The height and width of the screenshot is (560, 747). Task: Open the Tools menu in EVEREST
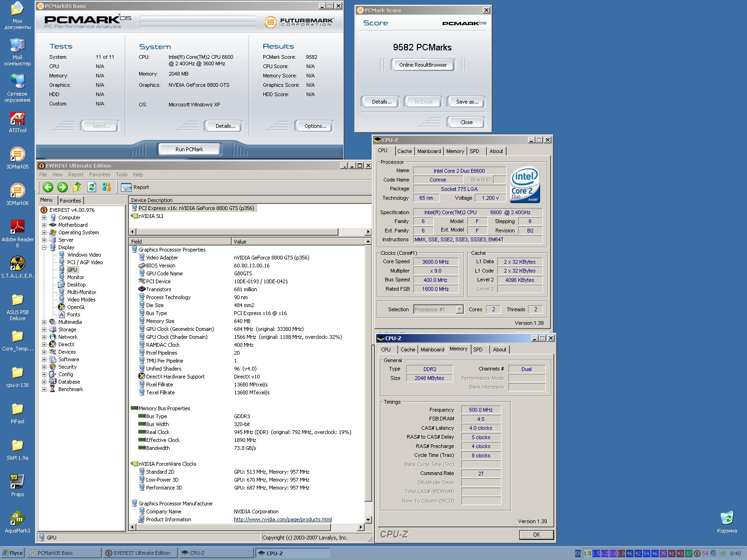(121, 175)
